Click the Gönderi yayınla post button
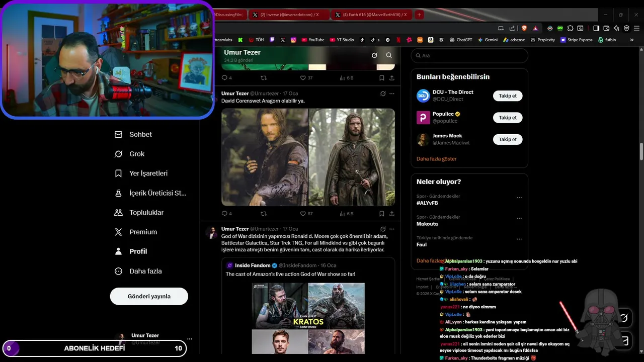This screenshot has width=644, height=362. click(149, 296)
